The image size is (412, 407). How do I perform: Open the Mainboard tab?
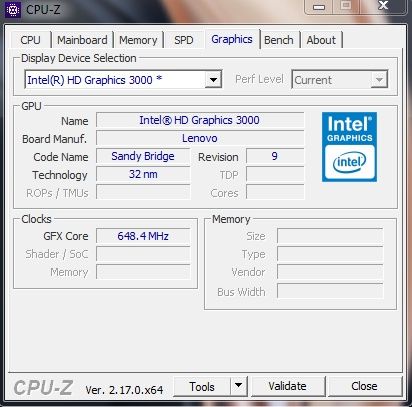pyautogui.click(x=82, y=40)
